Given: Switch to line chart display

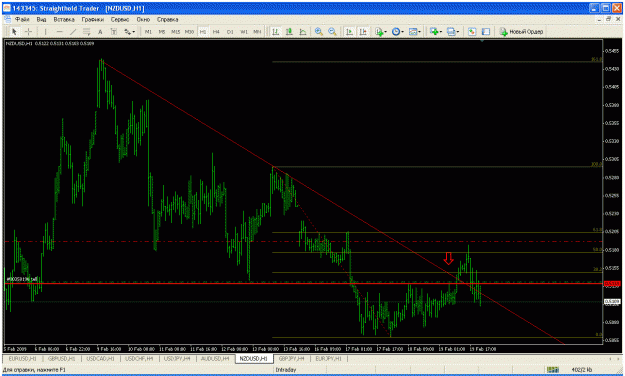Looking at the screenshot, I should point(303,31).
